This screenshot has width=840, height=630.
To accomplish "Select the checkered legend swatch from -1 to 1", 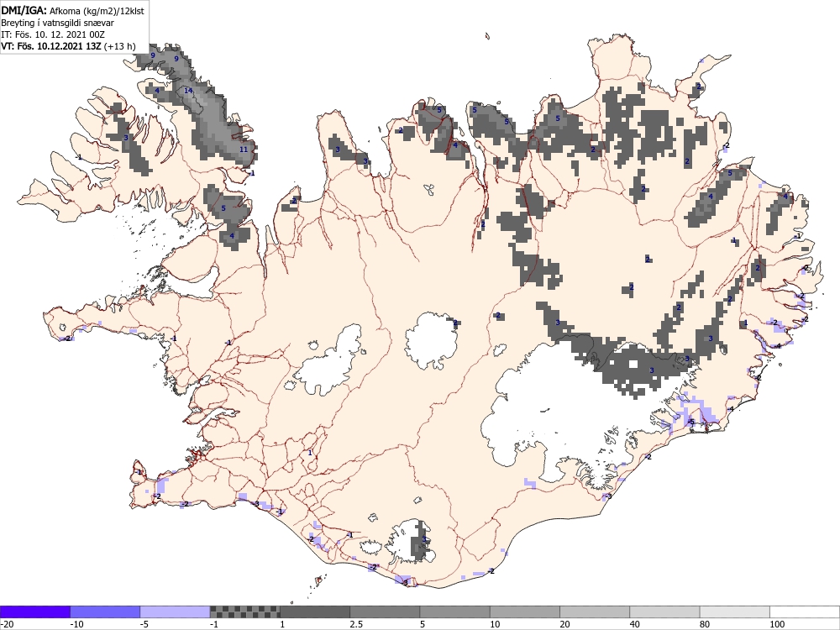I will [x=244, y=612].
